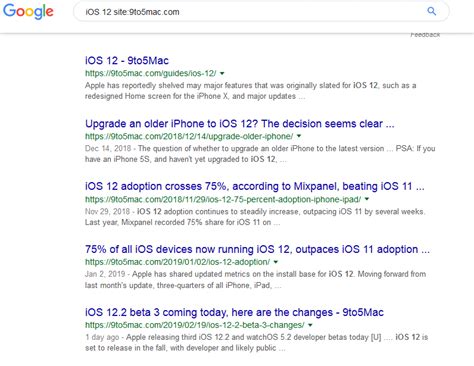Click the Feedback link under the header
The image size is (474, 366).
coord(425,35)
